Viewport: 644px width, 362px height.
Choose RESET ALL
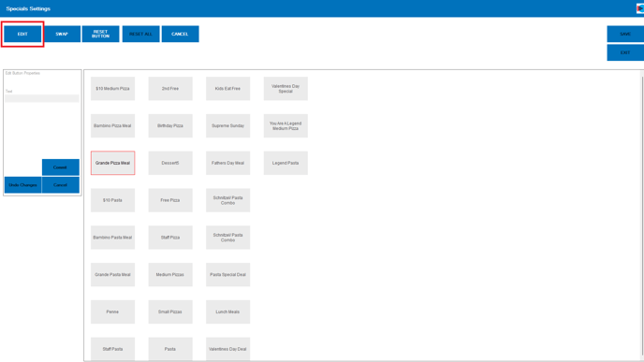pyautogui.click(x=140, y=34)
